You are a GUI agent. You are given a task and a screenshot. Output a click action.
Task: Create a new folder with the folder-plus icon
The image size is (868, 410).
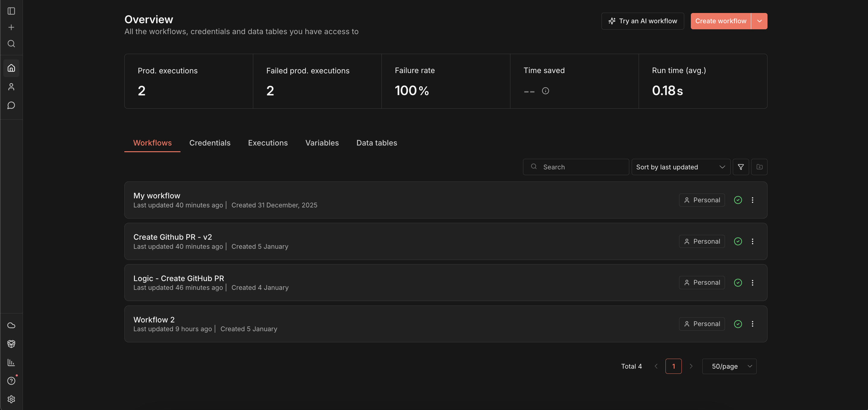point(759,167)
